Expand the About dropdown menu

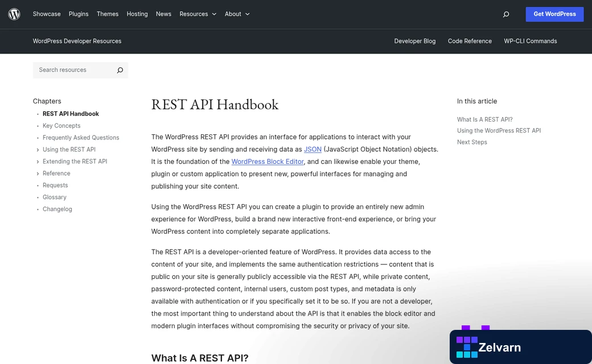[237, 14]
